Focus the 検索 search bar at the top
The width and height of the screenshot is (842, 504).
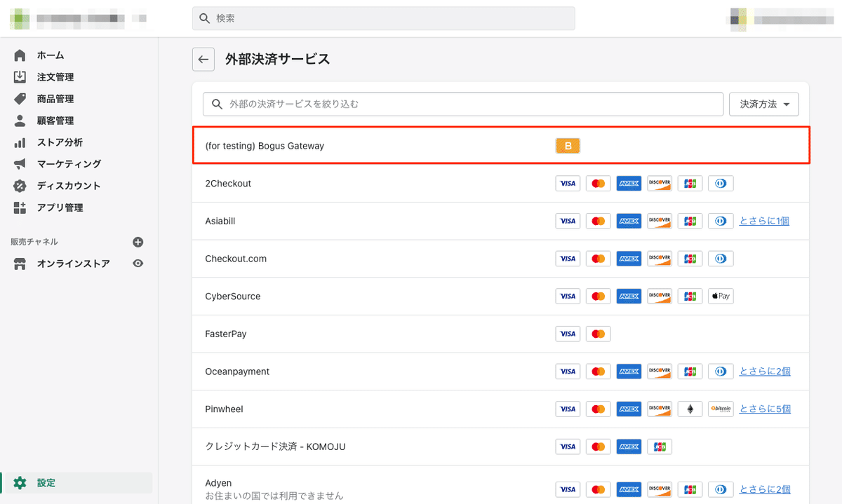click(x=384, y=18)
